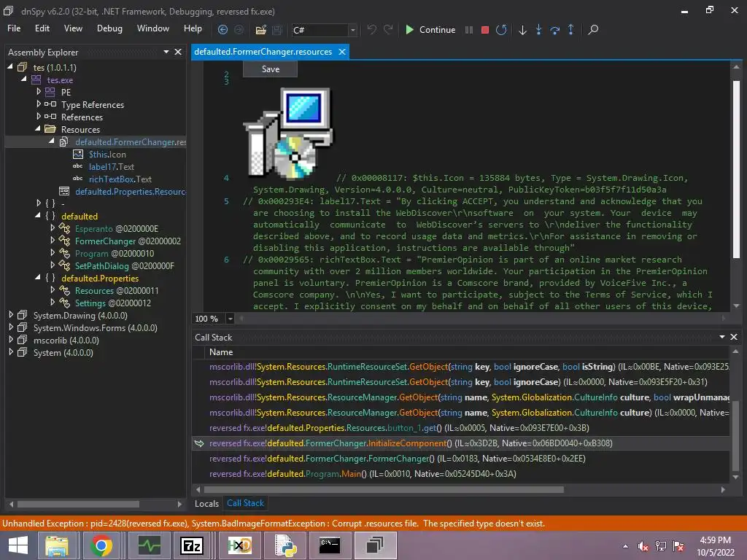Select the Resources.button_1.get() stack frame
Screen dimensions: 747x560
(399, 428)
